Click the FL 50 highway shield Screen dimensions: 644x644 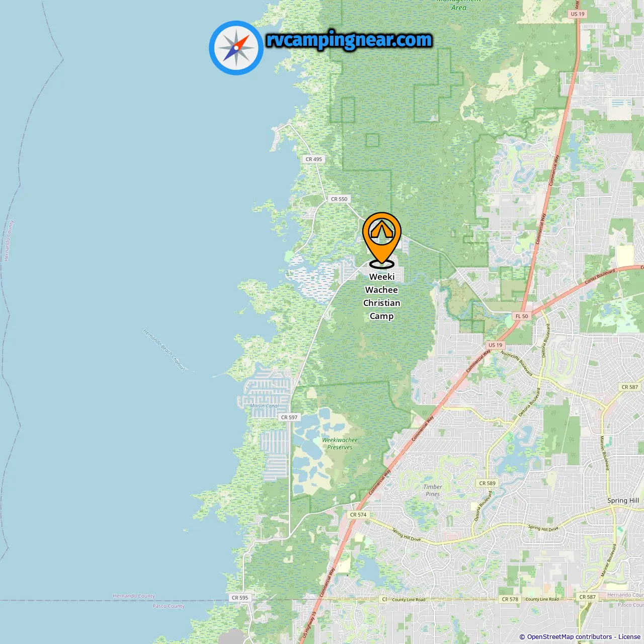click(x=522, y=316)
